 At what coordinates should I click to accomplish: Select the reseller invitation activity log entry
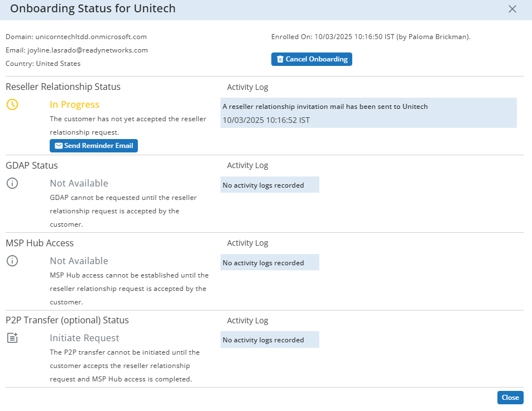(x=368, y=113)
